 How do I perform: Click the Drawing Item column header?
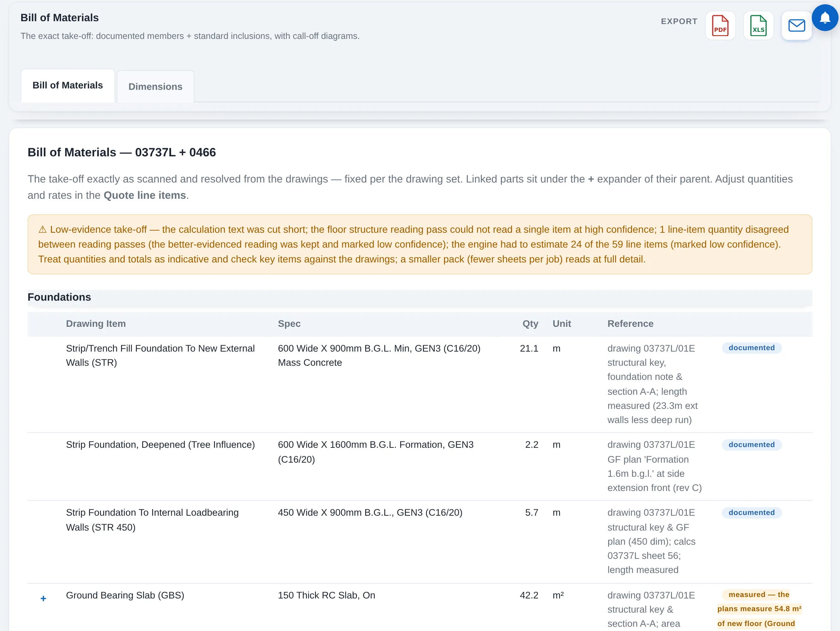pos(96,324)
